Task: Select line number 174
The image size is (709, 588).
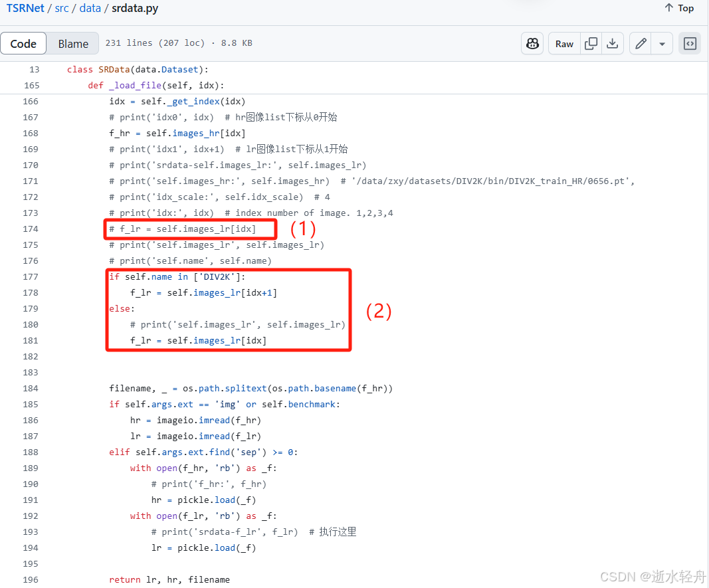Action: (x=30, y=229)
